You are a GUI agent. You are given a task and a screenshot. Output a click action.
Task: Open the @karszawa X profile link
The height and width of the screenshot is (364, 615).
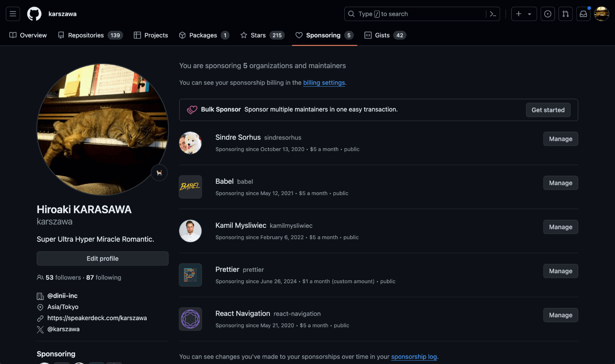point(63,329)
